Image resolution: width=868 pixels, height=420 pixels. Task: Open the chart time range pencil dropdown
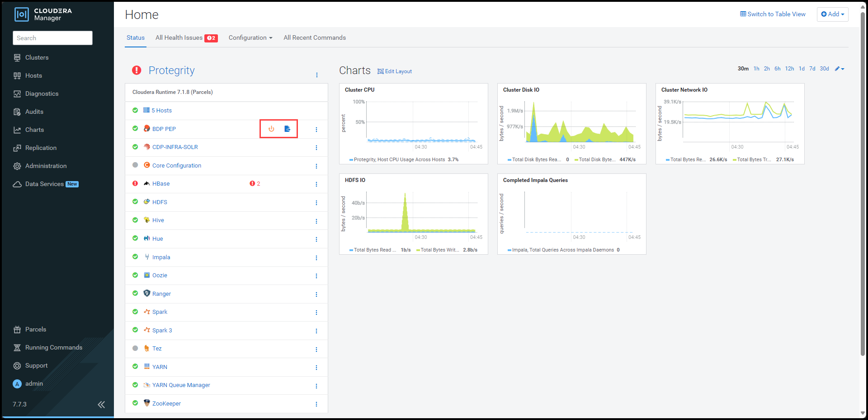coord(840,69)
